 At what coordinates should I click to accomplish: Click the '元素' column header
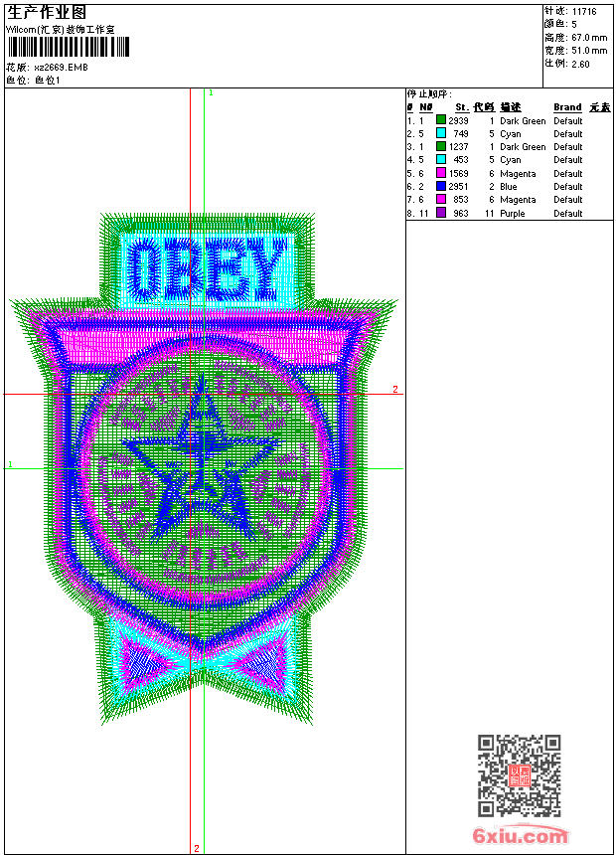[x=600, y=107]
